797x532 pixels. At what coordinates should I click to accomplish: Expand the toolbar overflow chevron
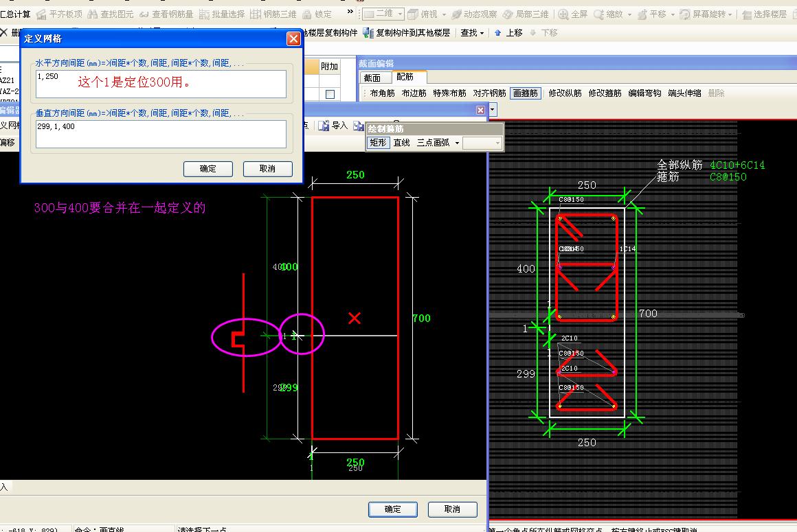[350, 12]
